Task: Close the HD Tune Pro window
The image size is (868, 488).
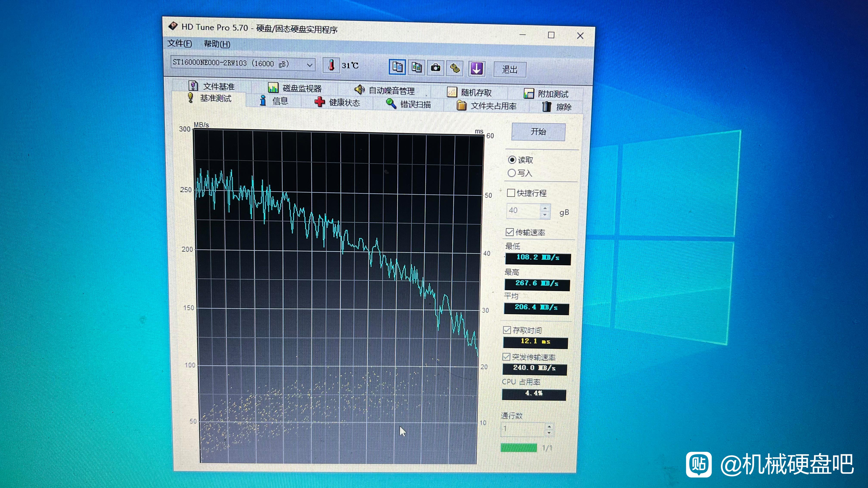Action: (x=580, y=36)
